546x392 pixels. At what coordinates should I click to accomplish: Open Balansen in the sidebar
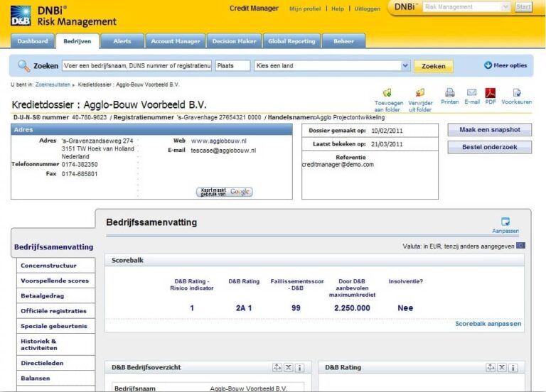click(x=55, y=378)
